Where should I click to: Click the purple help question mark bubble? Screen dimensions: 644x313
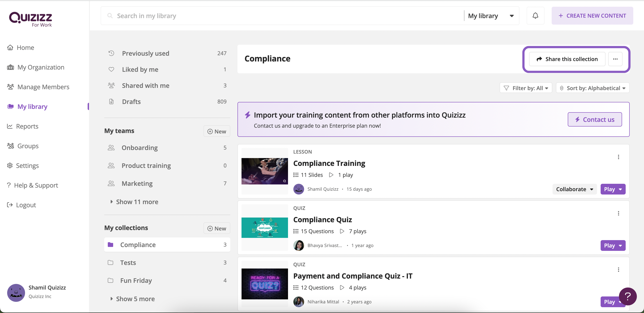coord(627,296)
